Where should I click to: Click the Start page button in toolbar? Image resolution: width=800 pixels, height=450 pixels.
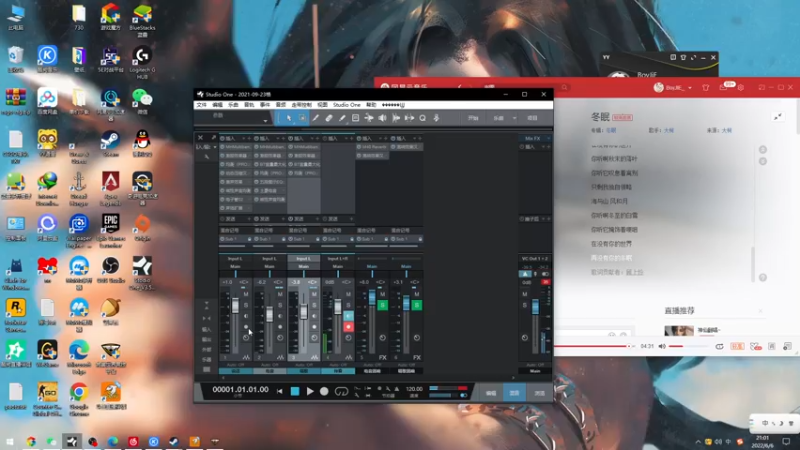[473, 118]
